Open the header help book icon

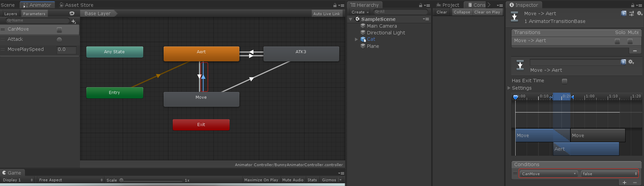[624, 13]
